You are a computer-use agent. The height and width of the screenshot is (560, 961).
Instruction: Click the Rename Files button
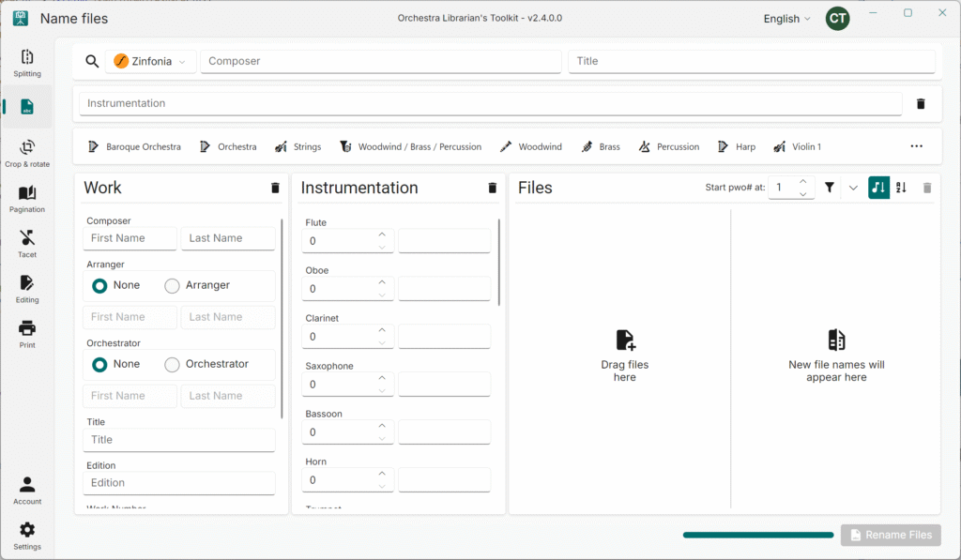891,535
